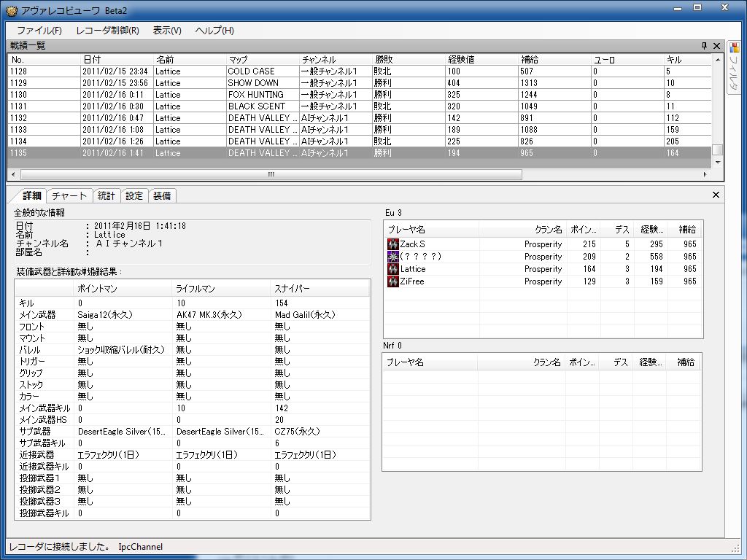The image size is (747, 560).
Task: Switch to the 設定 tab
Action: coord(134,195)
